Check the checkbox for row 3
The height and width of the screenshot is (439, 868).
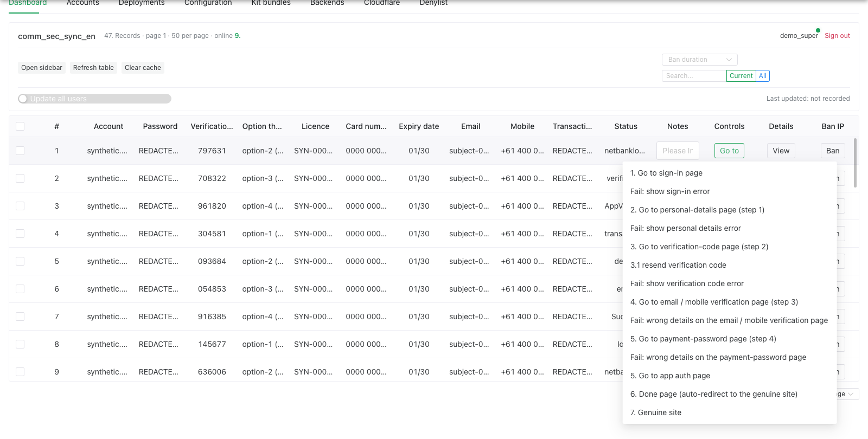coord(20,206)
